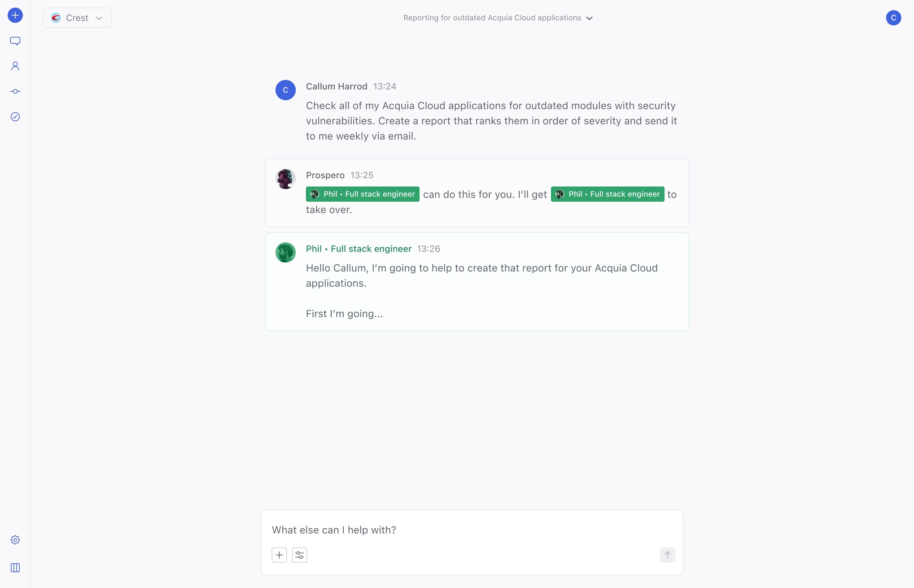Open the workflow node sidebar icon
Viewport: 914px width, 588px height.
coord(15,91)
